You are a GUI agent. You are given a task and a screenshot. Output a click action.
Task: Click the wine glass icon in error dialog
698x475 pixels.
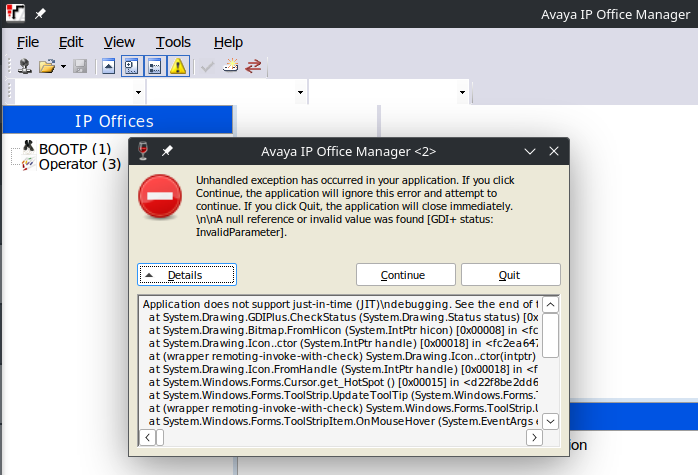[x=143, y=151]
